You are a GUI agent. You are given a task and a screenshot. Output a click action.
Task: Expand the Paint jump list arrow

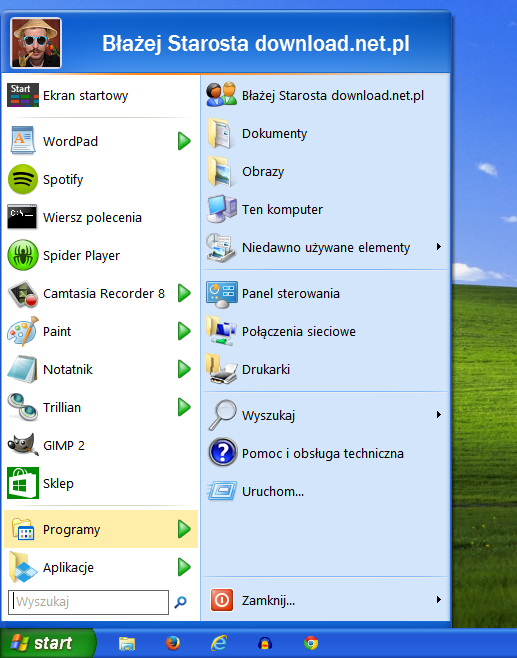(x=184, y=331)
